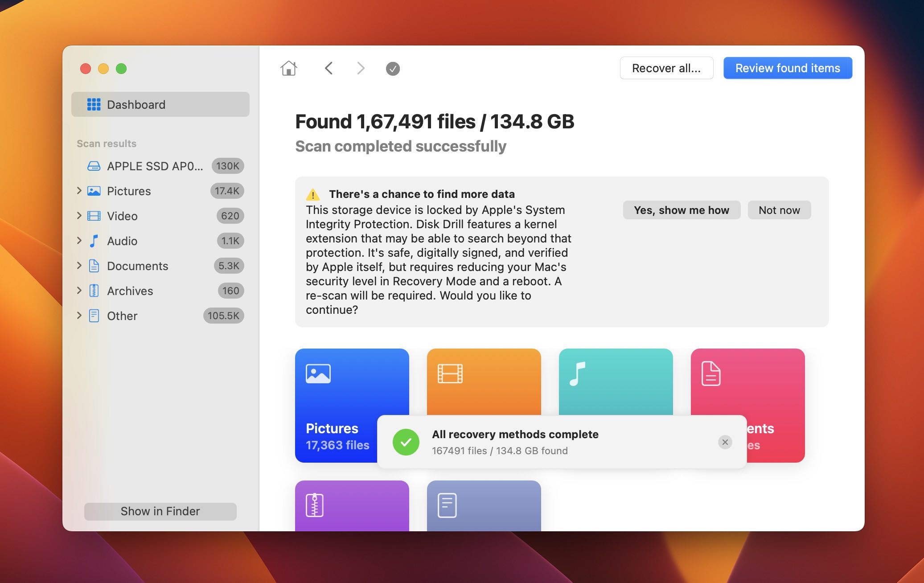Viewport: 924px width, 583px height.
Task: Expand the Audio scan results
Action: tap(78, 240)
